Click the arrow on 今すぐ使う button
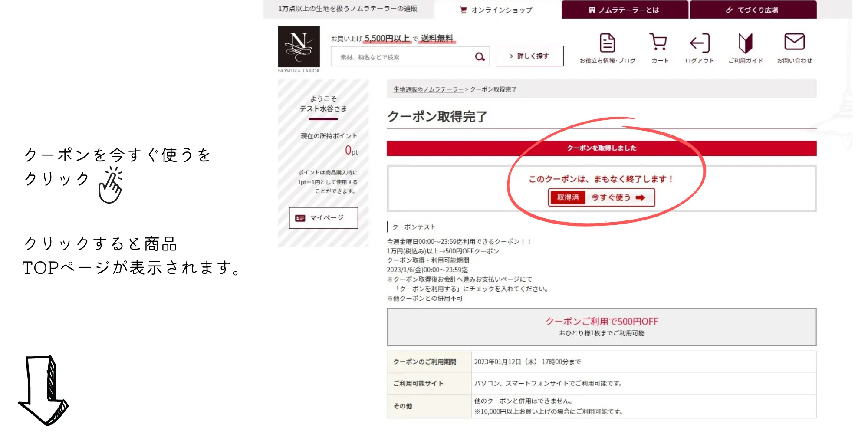Image resolution: width=868 pixels, height=434 pixels. (x=640, y=198)
